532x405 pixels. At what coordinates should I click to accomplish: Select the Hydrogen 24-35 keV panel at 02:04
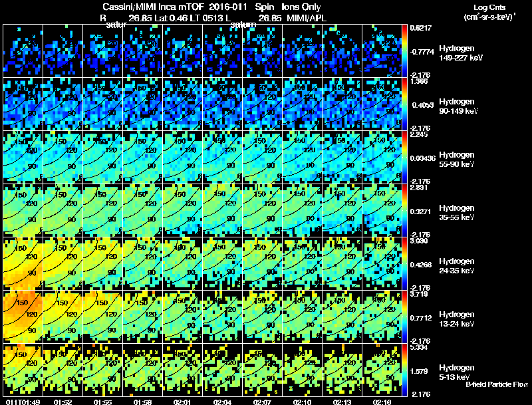223,263
